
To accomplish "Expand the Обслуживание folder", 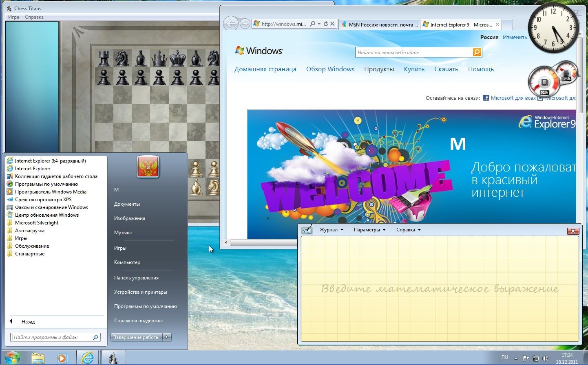I will (28, 246).
